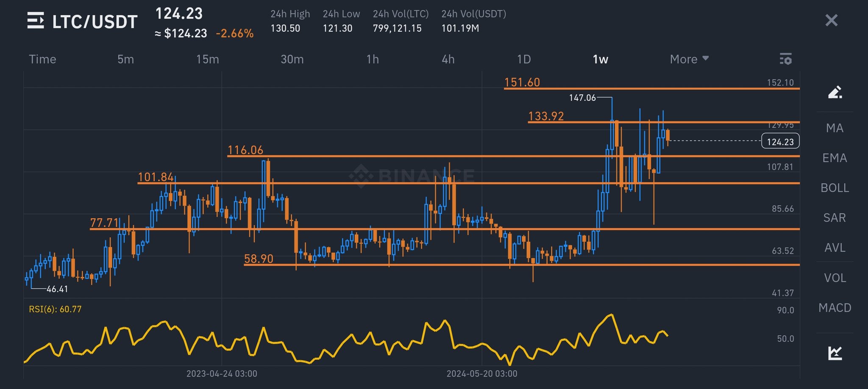
Task: Close the fullscreen chart view
Action: (x=832, y=20)
